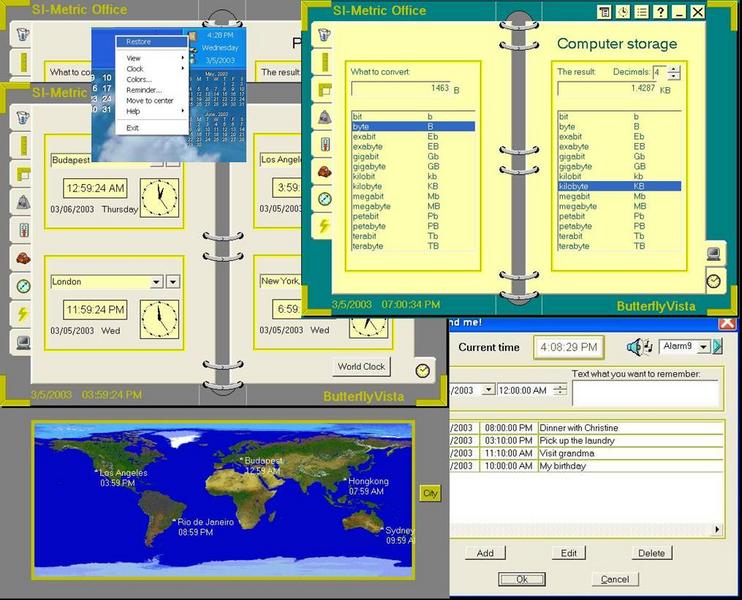Open the clock tab in teal window

(714, 281)
